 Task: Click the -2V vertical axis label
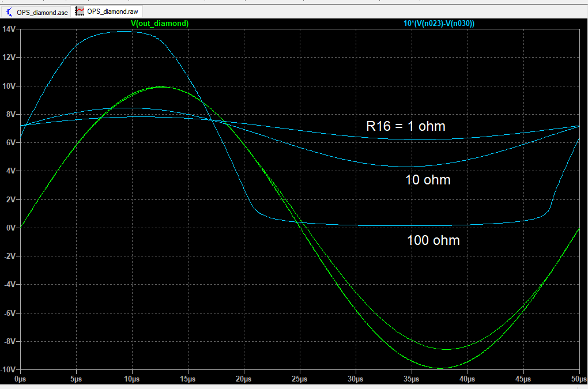pos(10,256)
